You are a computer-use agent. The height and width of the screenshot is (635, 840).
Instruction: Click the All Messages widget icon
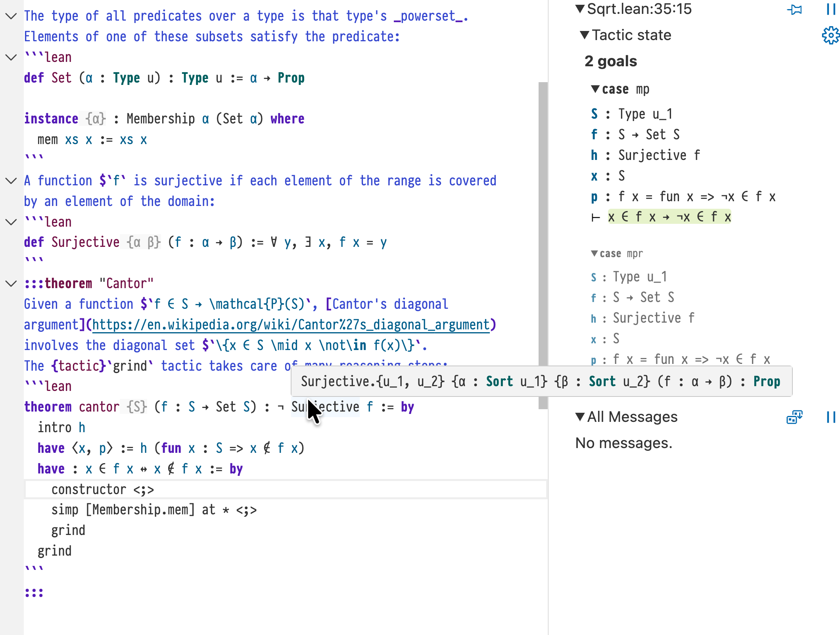[x=794, y=417]
